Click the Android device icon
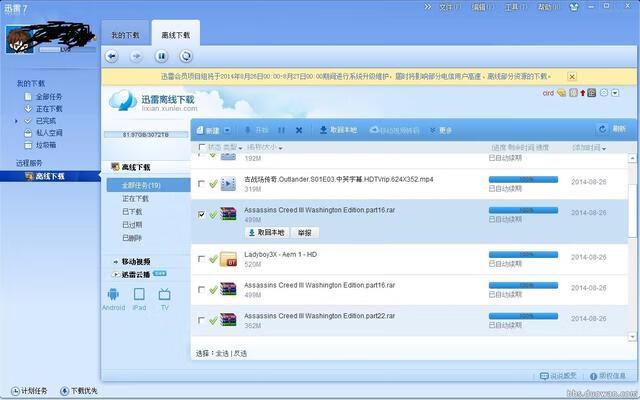Viewport: 640px width, 400px height. pyautogui.click(x=113, y=294)
